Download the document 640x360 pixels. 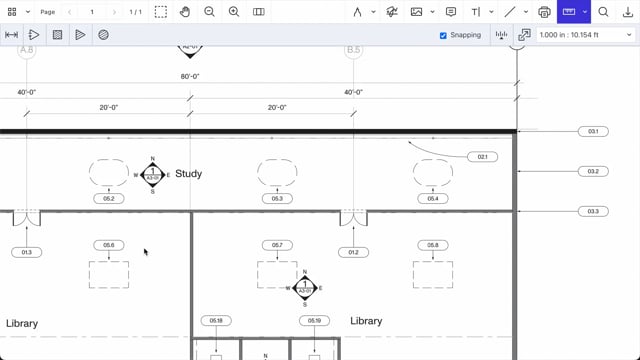coord(628,12)
